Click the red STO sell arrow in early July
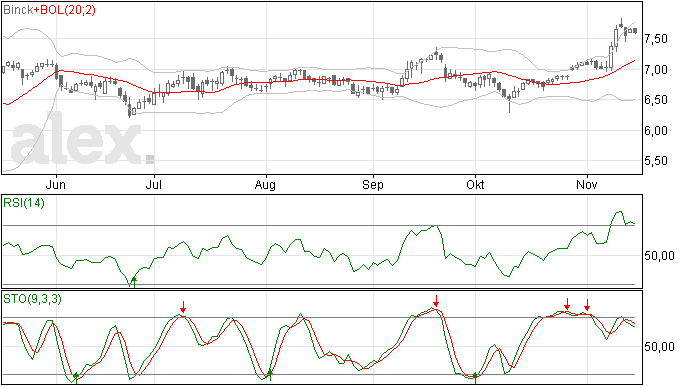 point(183,307)
